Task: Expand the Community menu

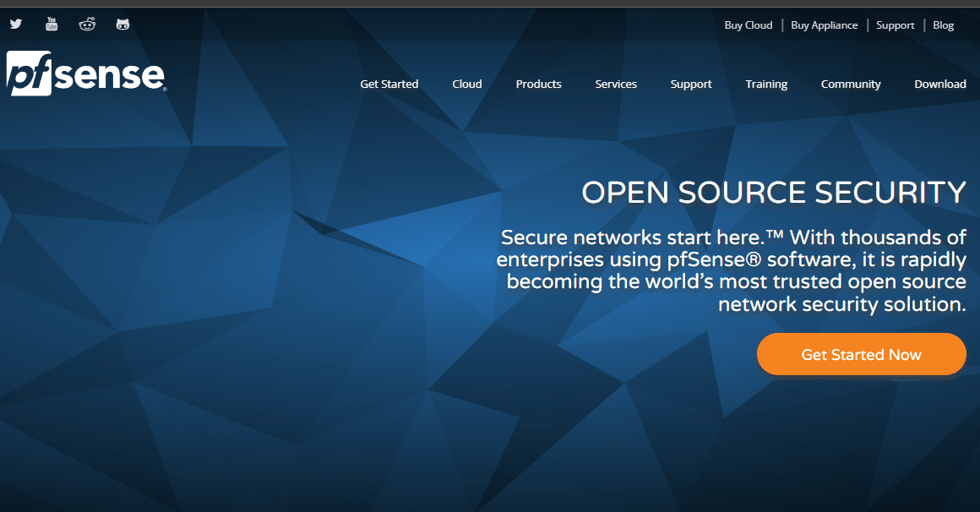Action: click(x=850, y=84)
